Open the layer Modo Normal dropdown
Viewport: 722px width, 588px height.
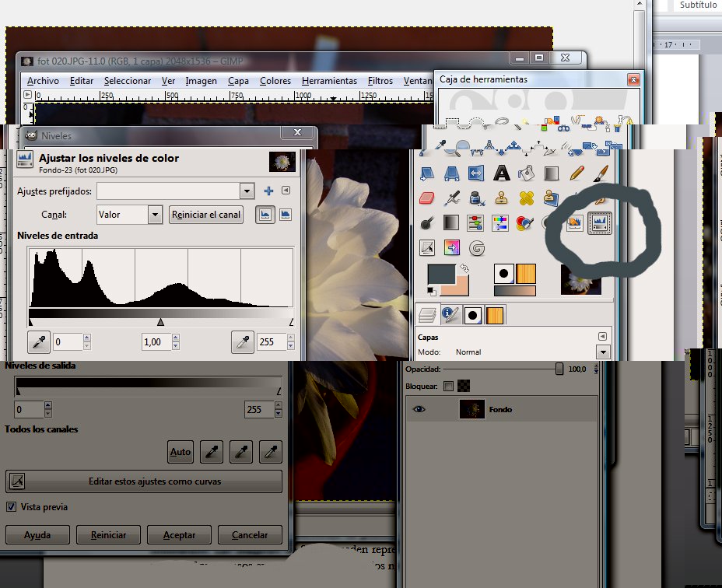(603, 352)
